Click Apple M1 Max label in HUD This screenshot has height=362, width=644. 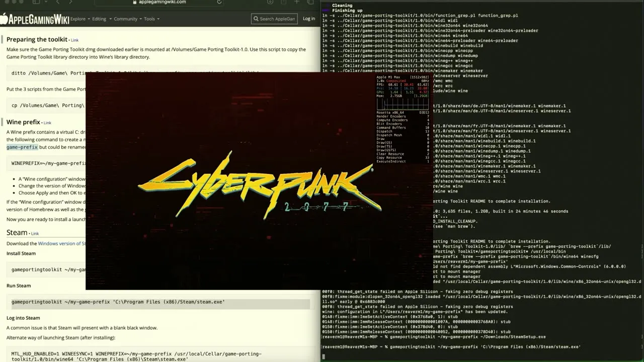click(389, 77)
